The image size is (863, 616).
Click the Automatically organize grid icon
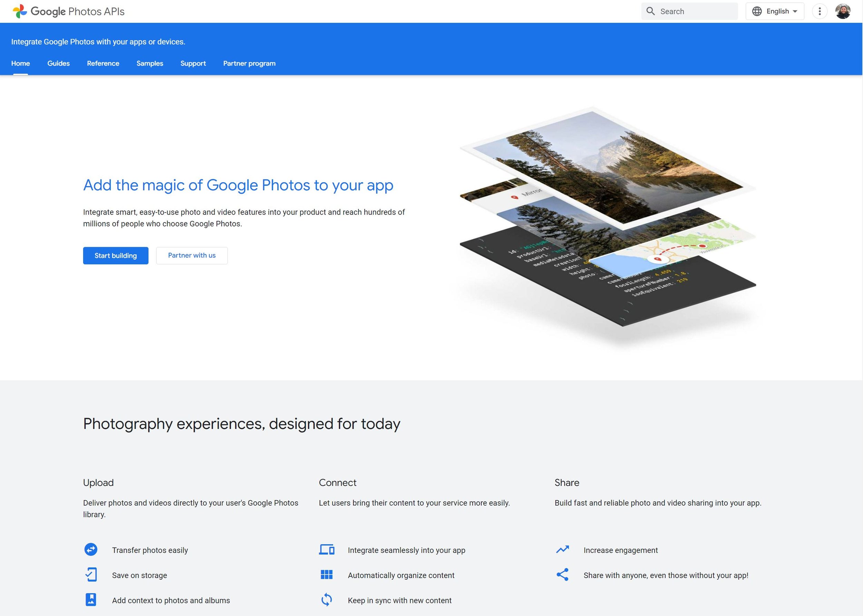[327, 575]
